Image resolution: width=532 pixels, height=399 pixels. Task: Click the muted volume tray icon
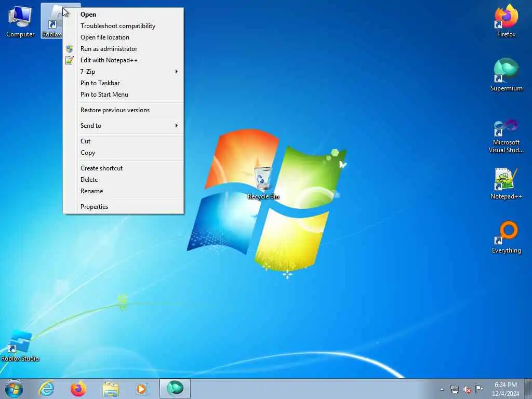tap(467, 390)
